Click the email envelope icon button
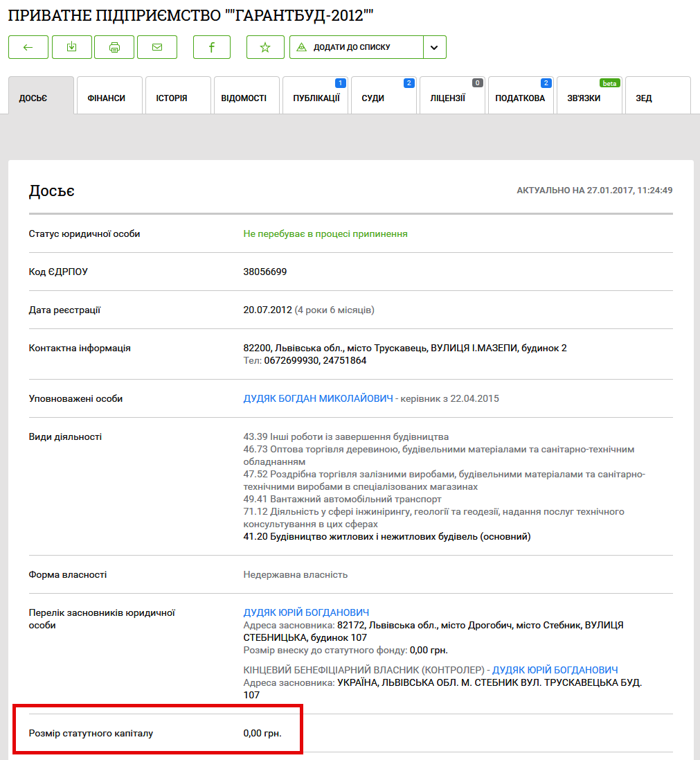Image resolution: width=700 pixels, height=760 pixels. pyautogui.click(x=157, y=47)
